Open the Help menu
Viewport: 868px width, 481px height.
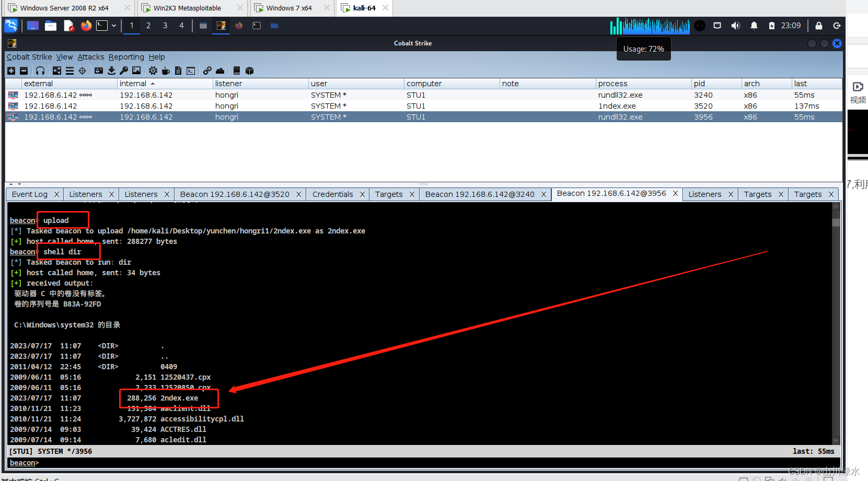coord(157,57)
